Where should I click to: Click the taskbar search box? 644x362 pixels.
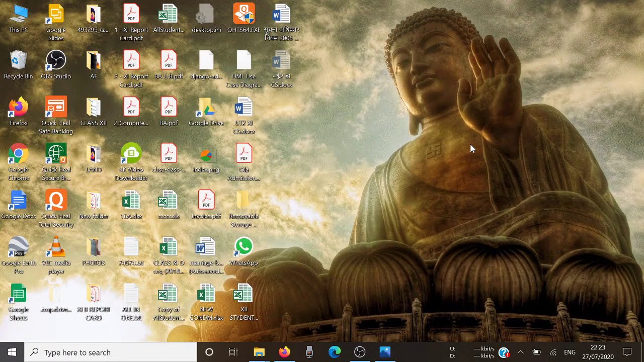(111, 352)
